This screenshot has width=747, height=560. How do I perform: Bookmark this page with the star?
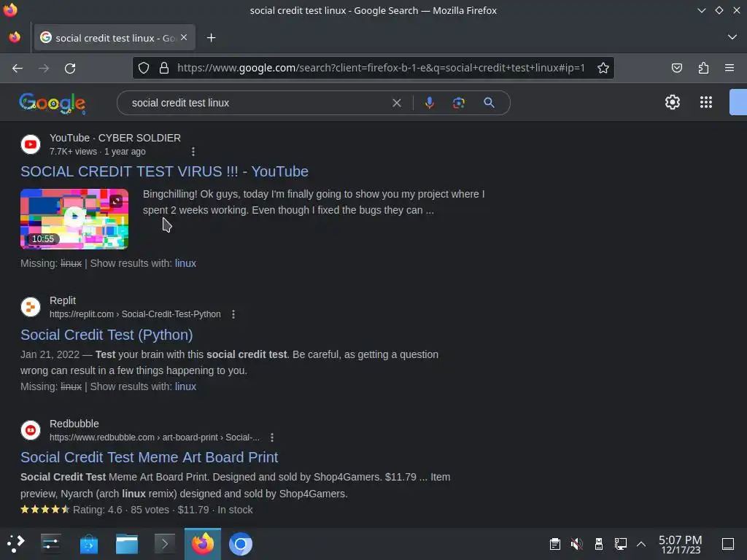(x=603, y=68)
